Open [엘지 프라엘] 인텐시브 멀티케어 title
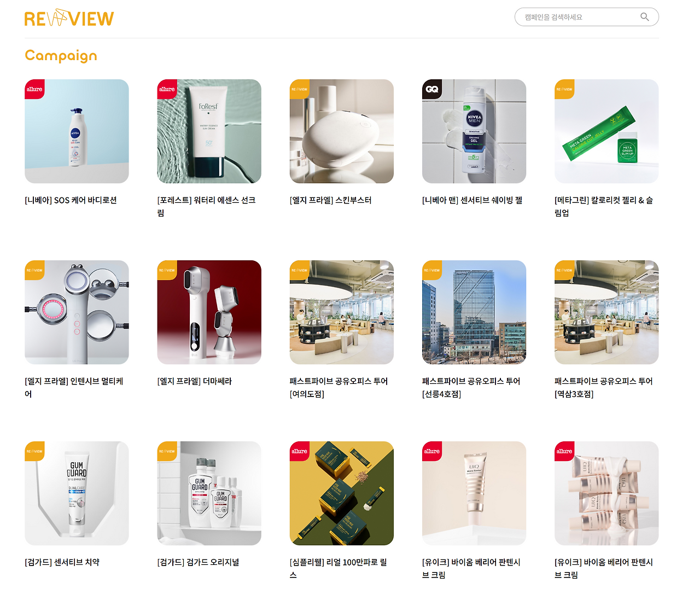This screenshot has width=700, height=589. coord(74,387)
